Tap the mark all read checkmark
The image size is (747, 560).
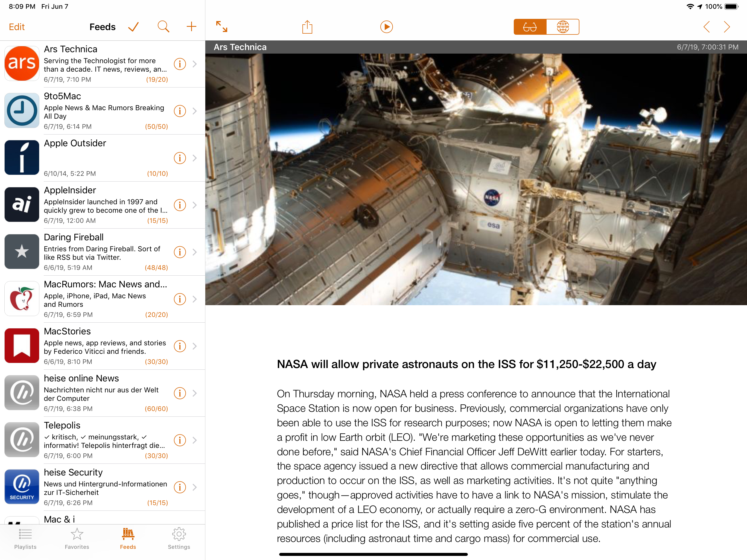coord(134,27)
